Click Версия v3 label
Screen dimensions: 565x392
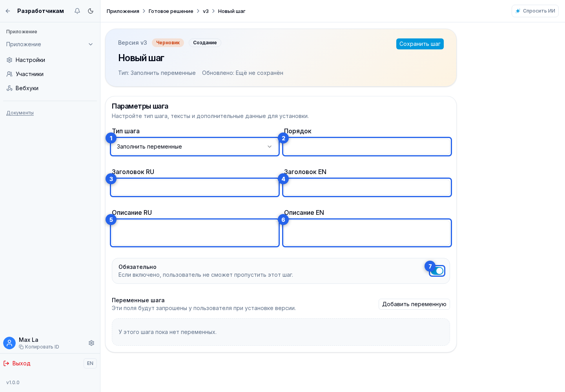(133, 43)
